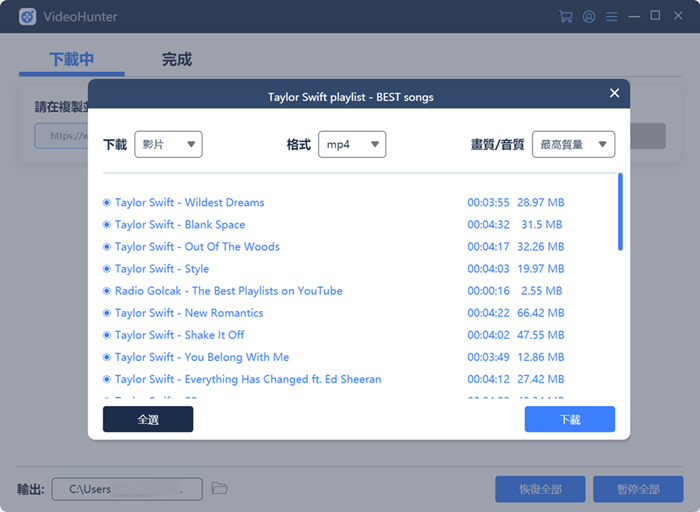Click the title Taylor Swift - New Romantics
700x512 pixels.
(189, 313)
